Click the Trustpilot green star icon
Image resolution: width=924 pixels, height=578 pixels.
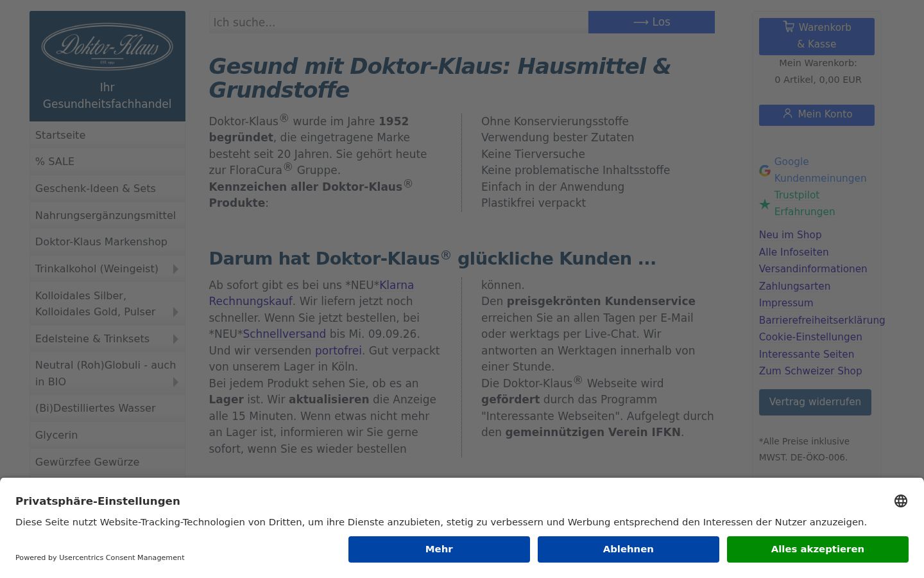(765, 204)
